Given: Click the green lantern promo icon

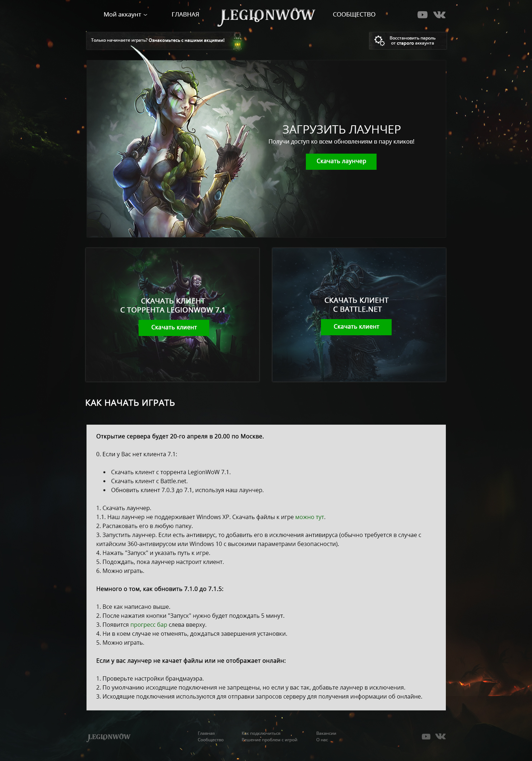Looking at the screenshot, I should (x=237, y=41).
